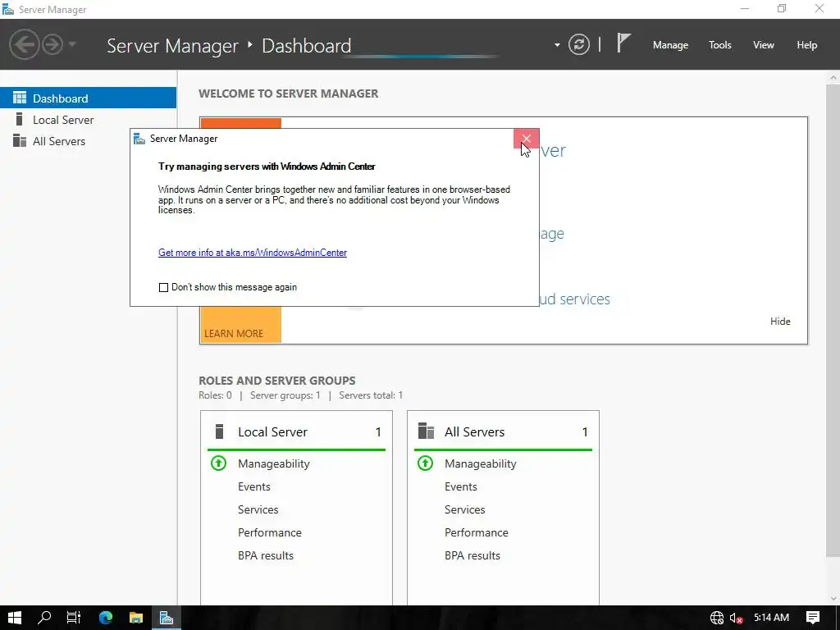Close the Windows Admin Center dialog
This screenshot has height=630, width=840.
(x=526, y=139)
